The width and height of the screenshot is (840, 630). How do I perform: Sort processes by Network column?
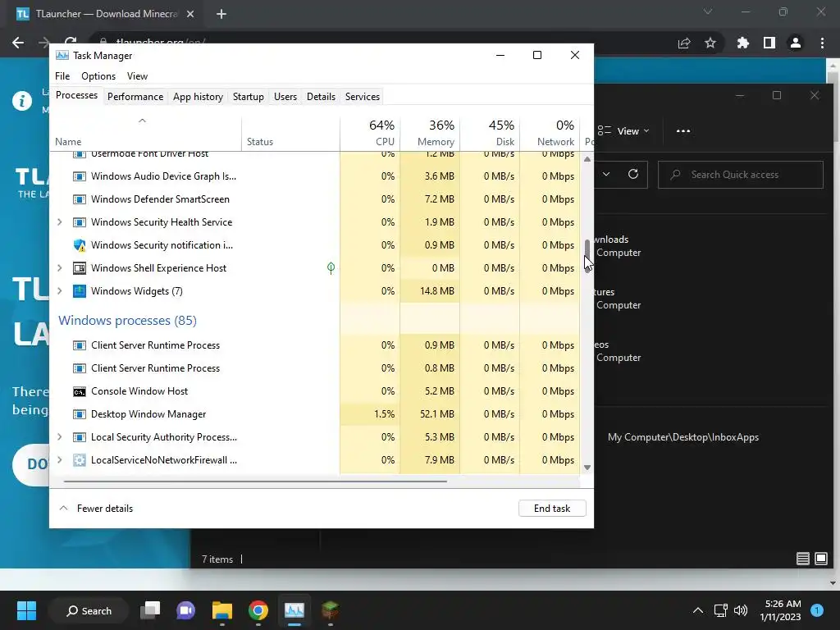[x=550, y=132]
